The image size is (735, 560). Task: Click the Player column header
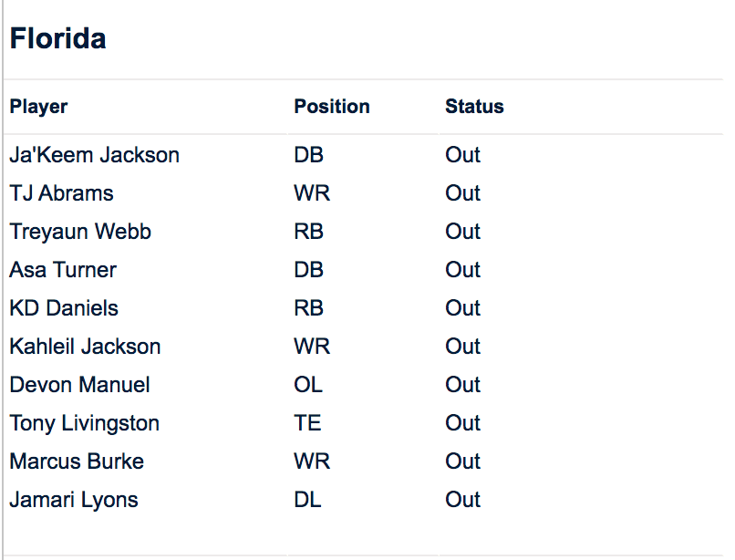38,107
